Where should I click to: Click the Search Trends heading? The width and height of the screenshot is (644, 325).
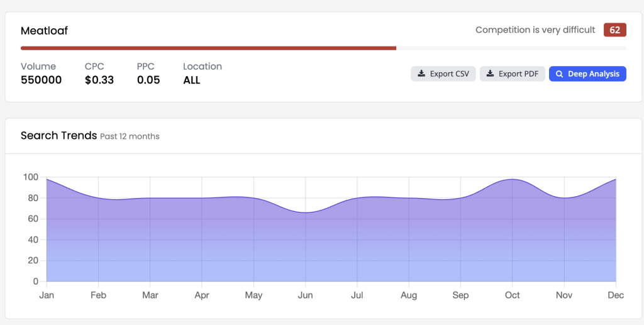(x=58, y=135)
